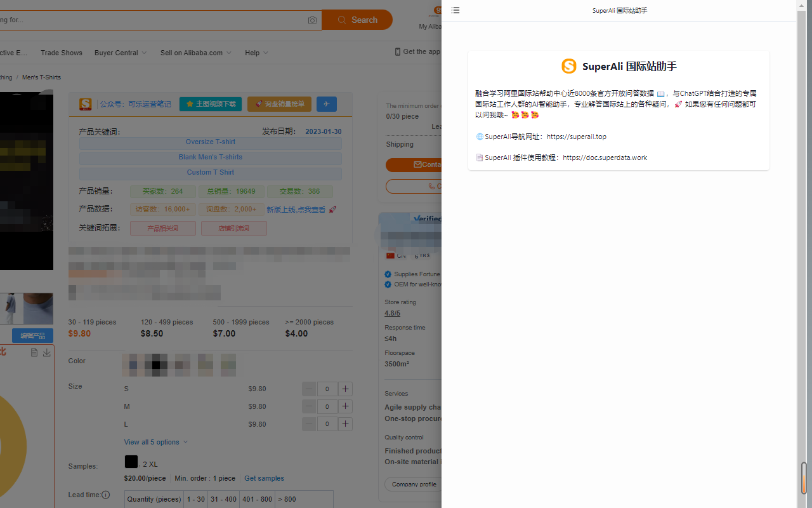Click the Get samples link
This screenshot has width=812, height=508.
pos(264,478)
